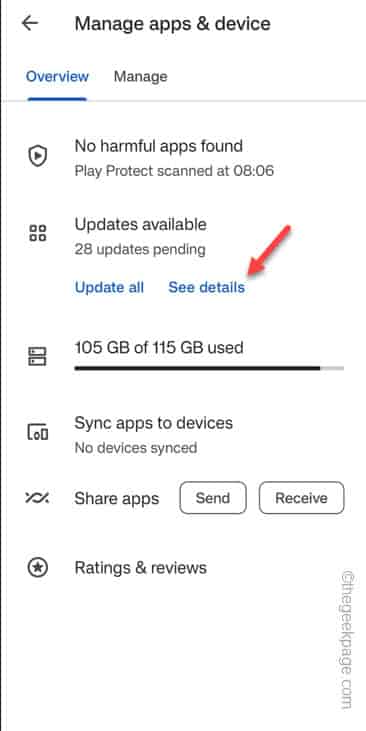This screenshot has width=366, height=731.
Task: Click the Receive button
Action: coord(302,498)
